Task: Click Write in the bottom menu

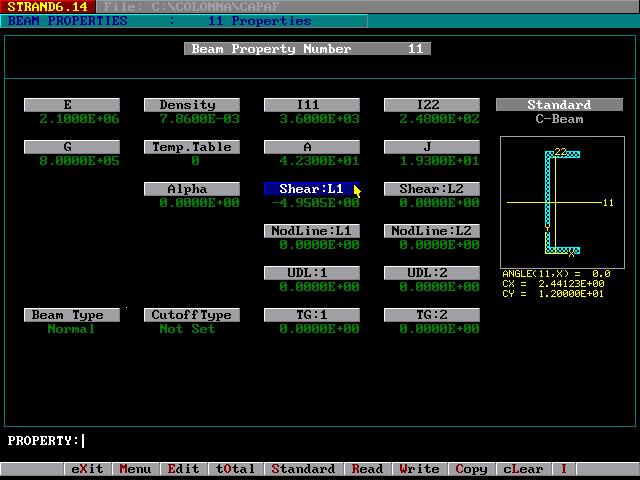Action: [418, 469]
